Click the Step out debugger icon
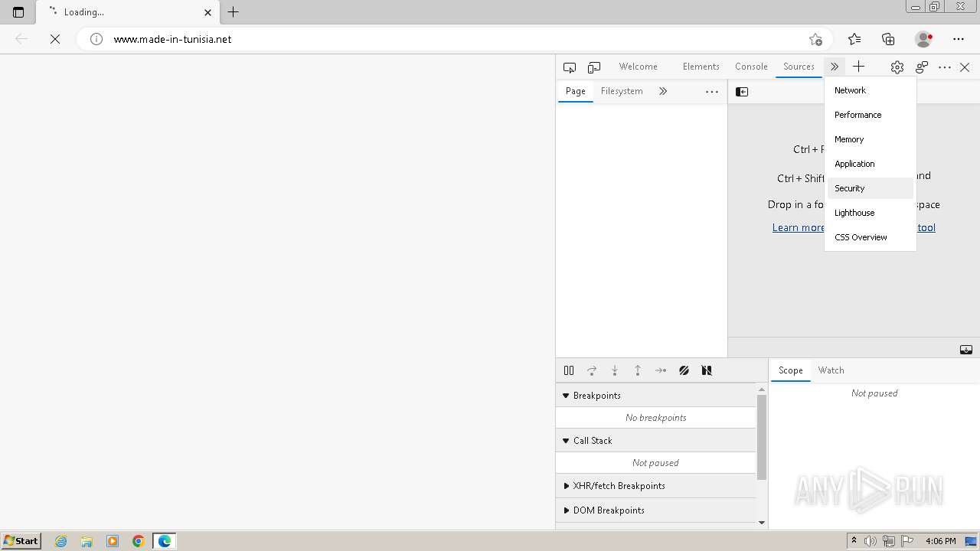This screenshot has width=980, height=551. (x=638, y=370)
